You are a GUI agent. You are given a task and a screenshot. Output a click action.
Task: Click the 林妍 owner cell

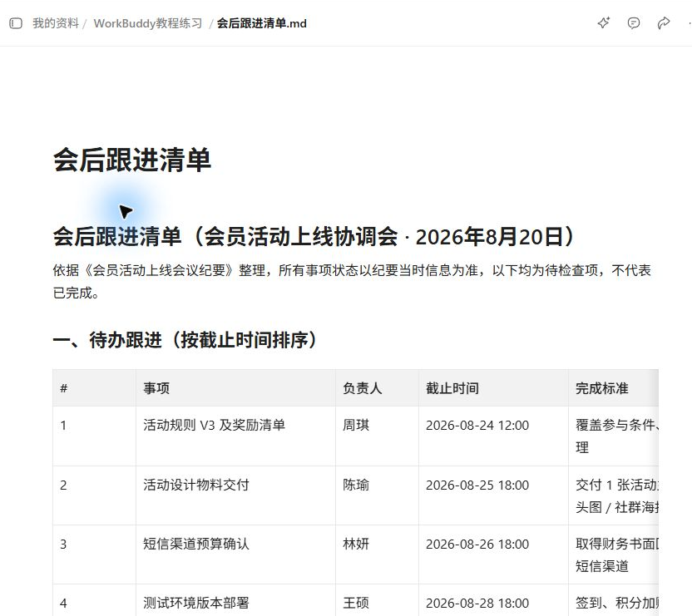coord(377,554)
